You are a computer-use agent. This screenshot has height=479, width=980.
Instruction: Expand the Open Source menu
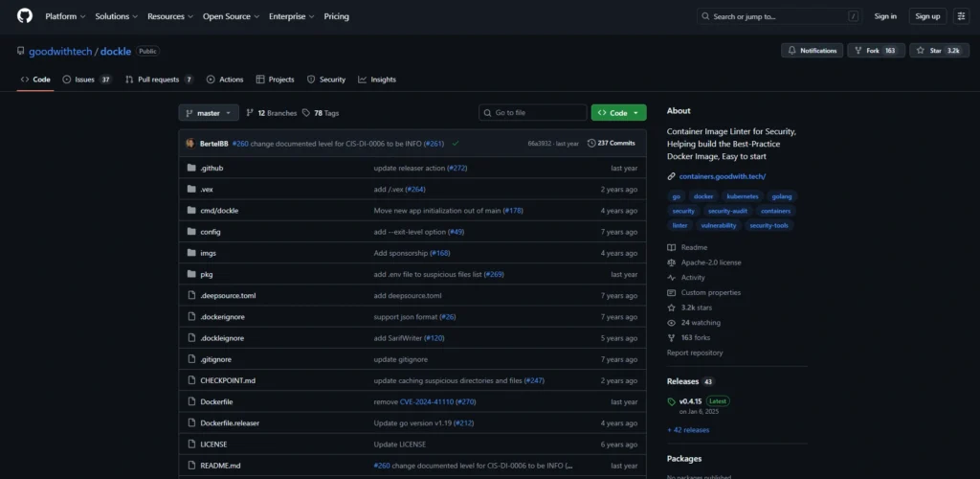tap(231, 17)
